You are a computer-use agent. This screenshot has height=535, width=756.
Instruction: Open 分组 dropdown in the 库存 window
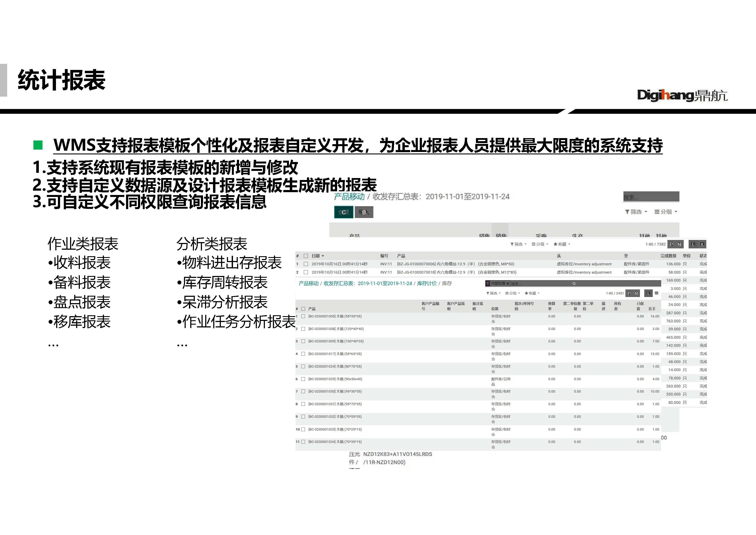[x=513, y=293]
